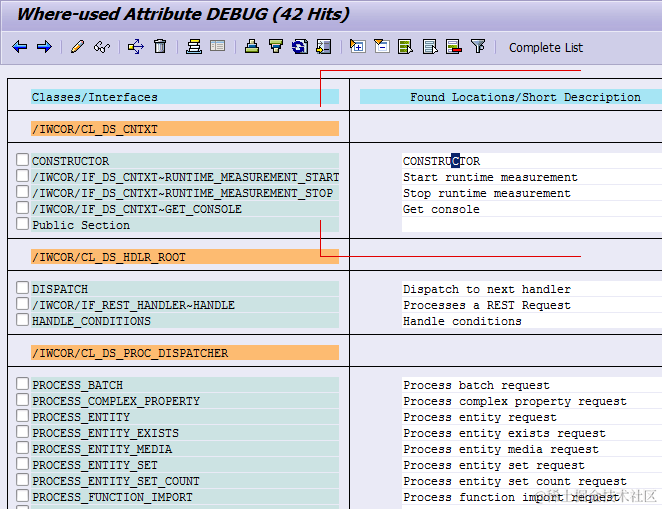Tick the checkbox beside PROCESS_COMPLEX_PROPERTY
662x509 pixels.
click(x=22, y=400)
